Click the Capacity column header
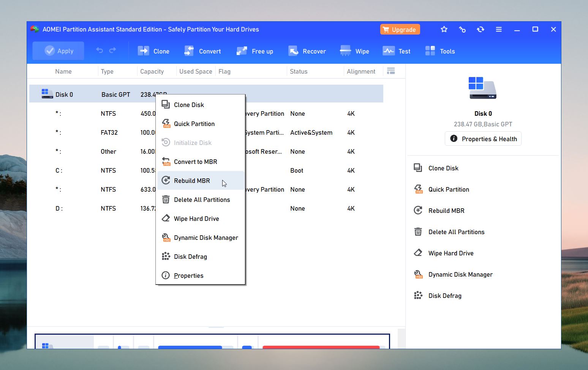This screenshot has height=370, width=588. (x=152, y=71)
